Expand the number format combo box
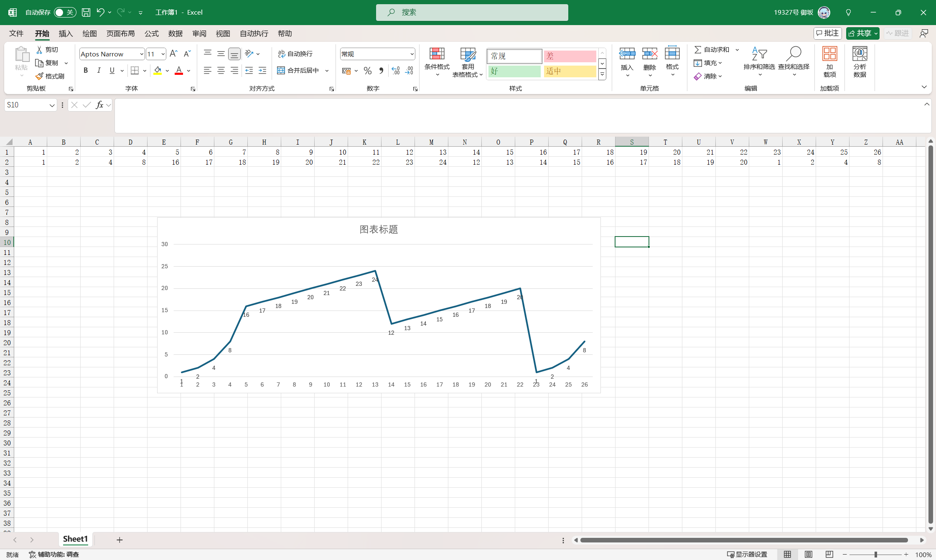The image size is (936, 560). (412, 54)
